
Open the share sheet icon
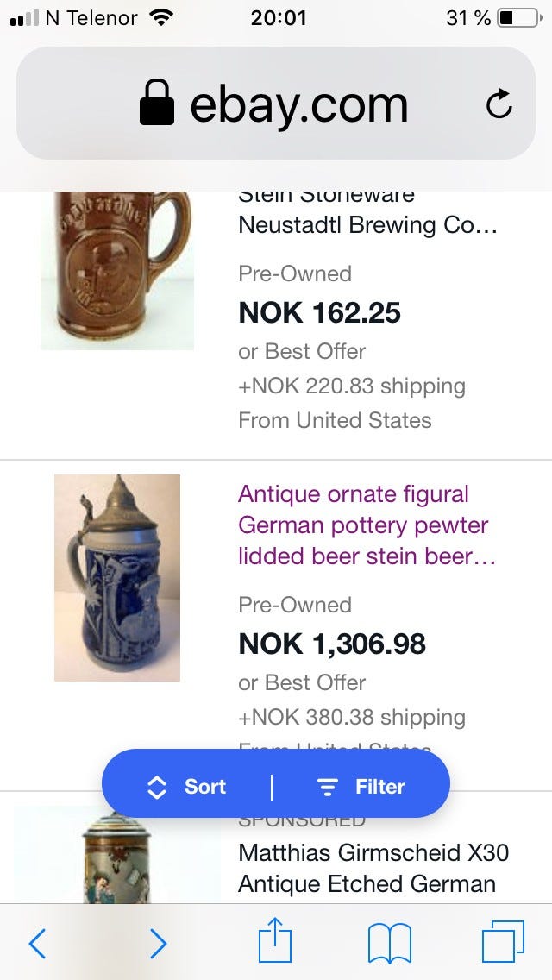click(275, 941)
